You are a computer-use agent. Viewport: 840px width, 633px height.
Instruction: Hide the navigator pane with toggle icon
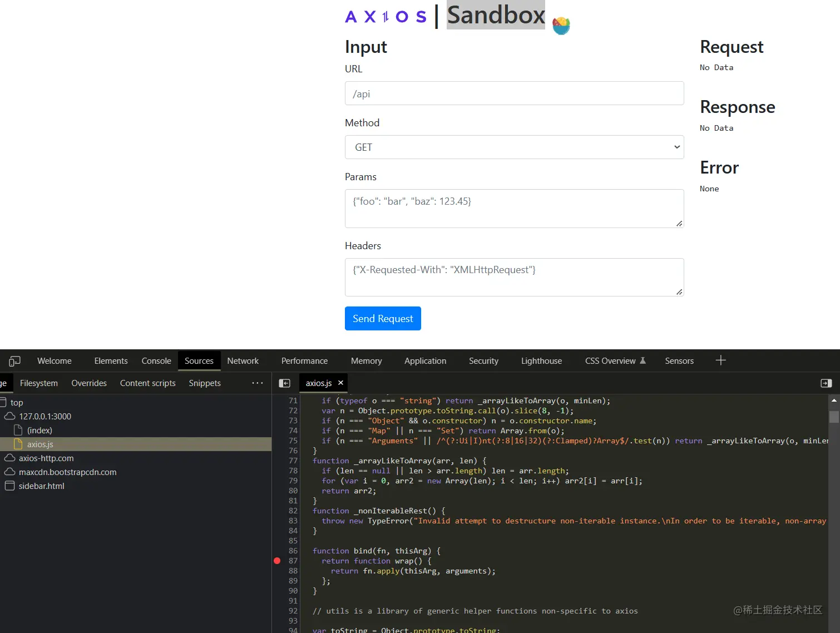pyautogui.click(x=284, y=383)
